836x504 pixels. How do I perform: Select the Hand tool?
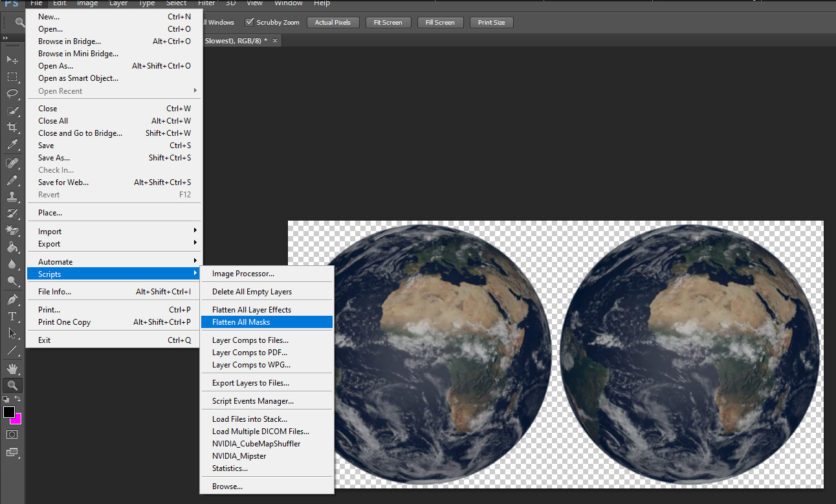12,369
